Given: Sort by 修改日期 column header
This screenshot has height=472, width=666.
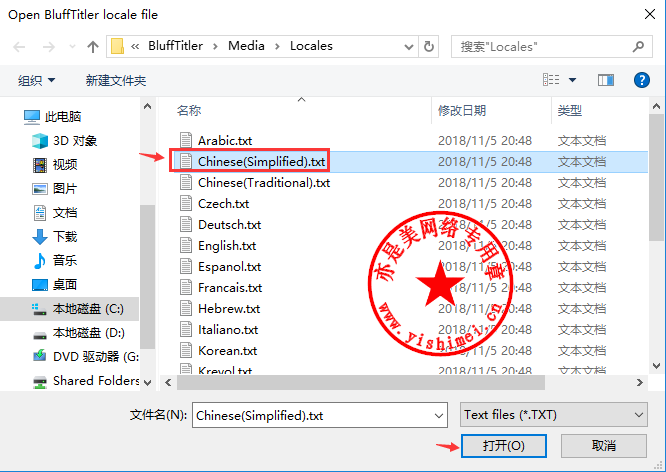Looking at the screenshot, I should pyautogui.click(x=462, y=111).
